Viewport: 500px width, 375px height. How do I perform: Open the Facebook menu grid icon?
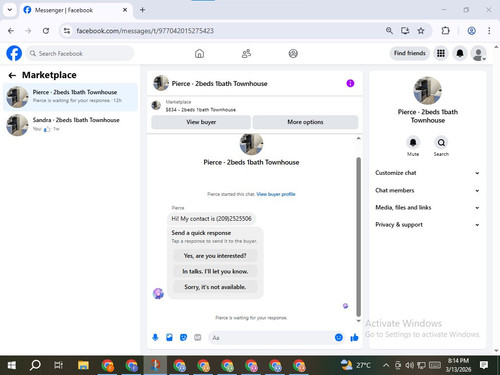441,53
